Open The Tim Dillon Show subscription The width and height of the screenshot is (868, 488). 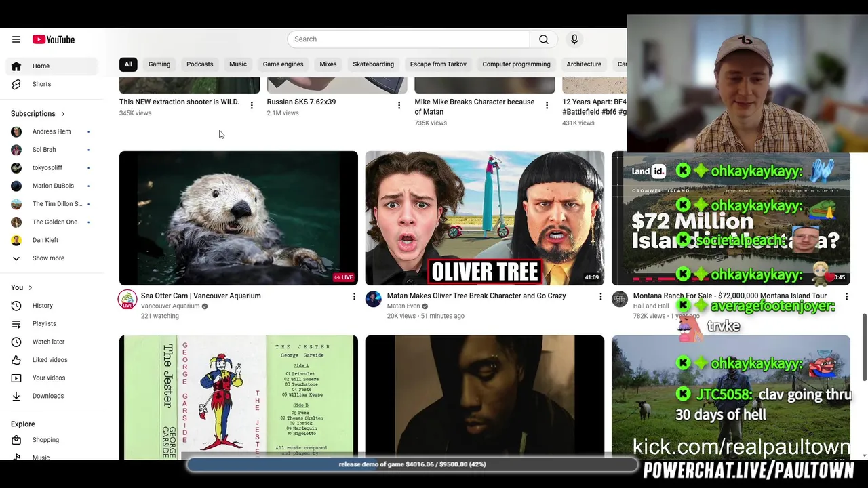pos(52,204)
